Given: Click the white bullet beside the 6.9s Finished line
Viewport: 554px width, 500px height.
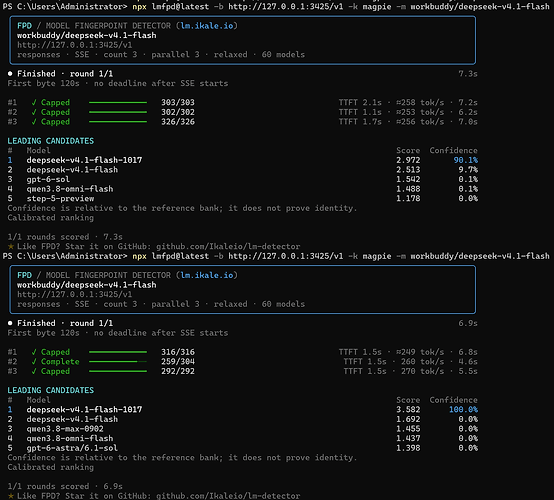Looking at the screenshot, I should tap(10, 323).
